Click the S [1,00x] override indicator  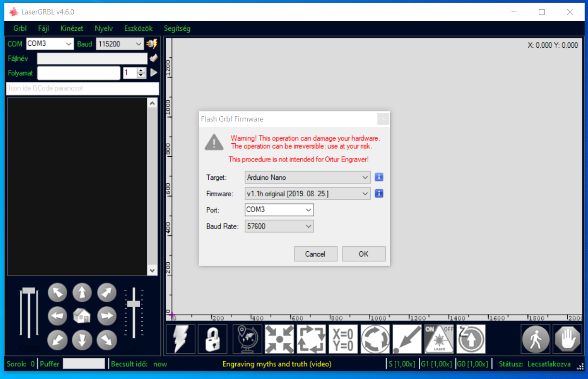point(402,364)
